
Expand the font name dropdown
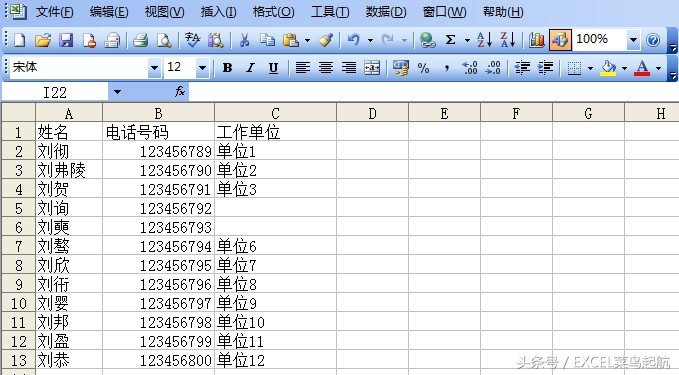click(x=154, y=68)
